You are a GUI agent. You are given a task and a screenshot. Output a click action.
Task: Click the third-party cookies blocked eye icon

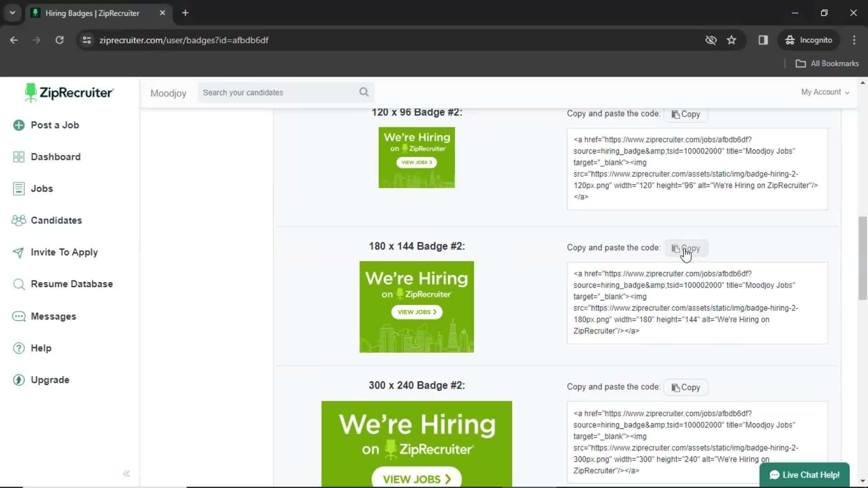click(711, 40)
